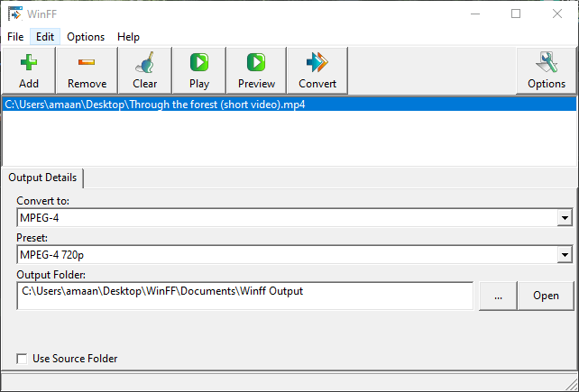Image resolution: width=579 pixels, height=392 pixels.
Task: Minimize the WinFF window
Action: click(475, 14)
